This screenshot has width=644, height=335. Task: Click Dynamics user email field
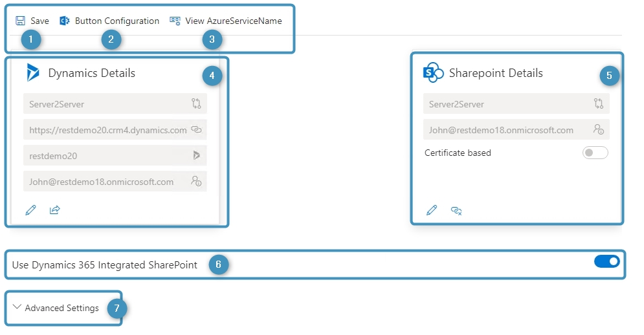pos(115,182)
